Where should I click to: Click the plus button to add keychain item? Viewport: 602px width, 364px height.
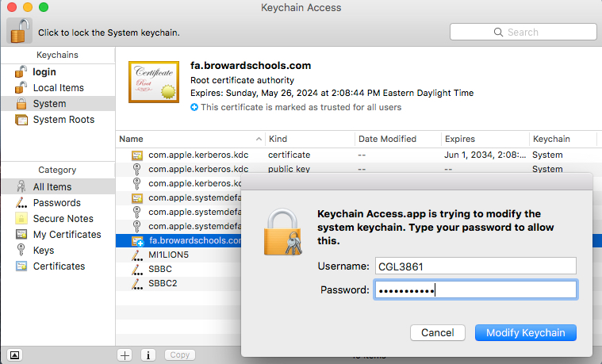tap(125, 355)
